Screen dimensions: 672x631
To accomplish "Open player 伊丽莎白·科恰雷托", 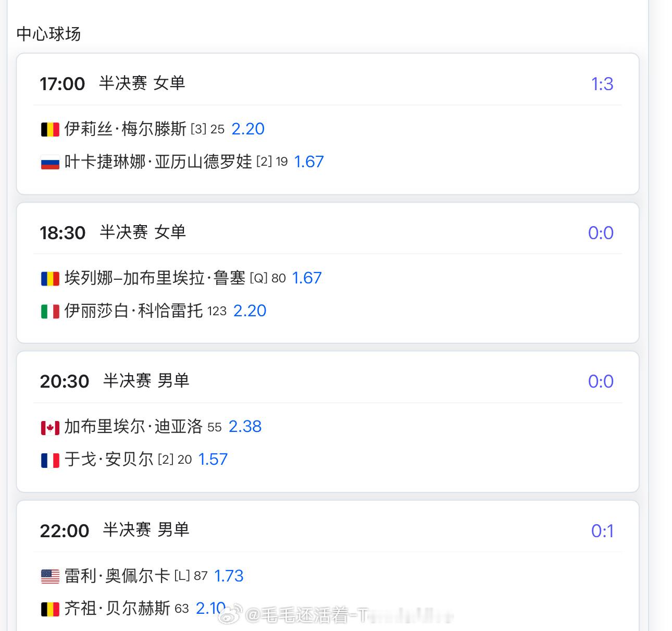I will coord(134,311).
